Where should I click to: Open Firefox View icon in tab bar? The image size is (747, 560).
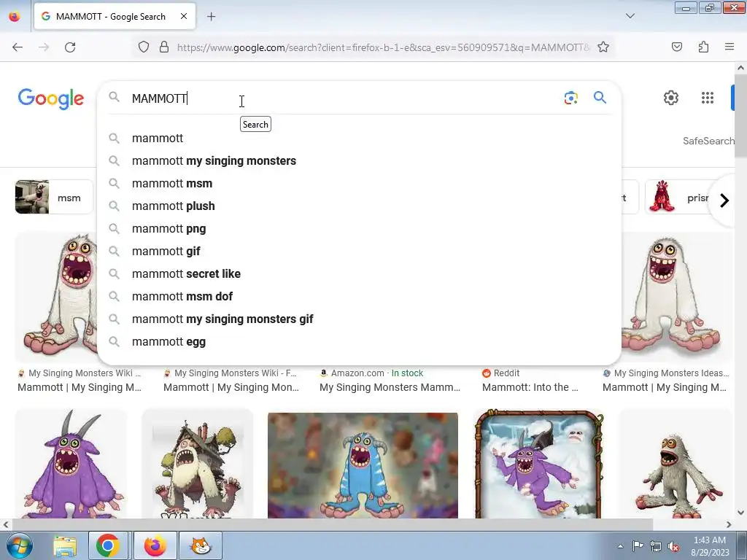tap(15, 16)
